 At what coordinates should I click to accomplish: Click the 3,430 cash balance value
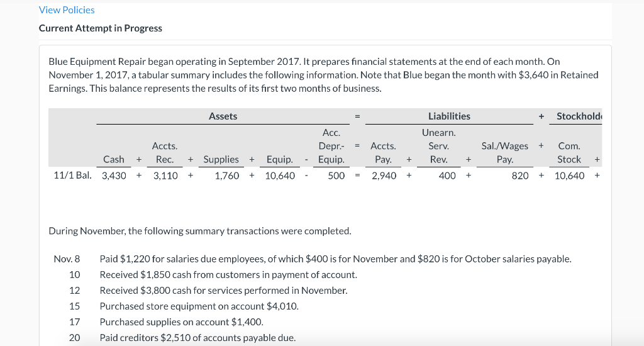(114, 176)
